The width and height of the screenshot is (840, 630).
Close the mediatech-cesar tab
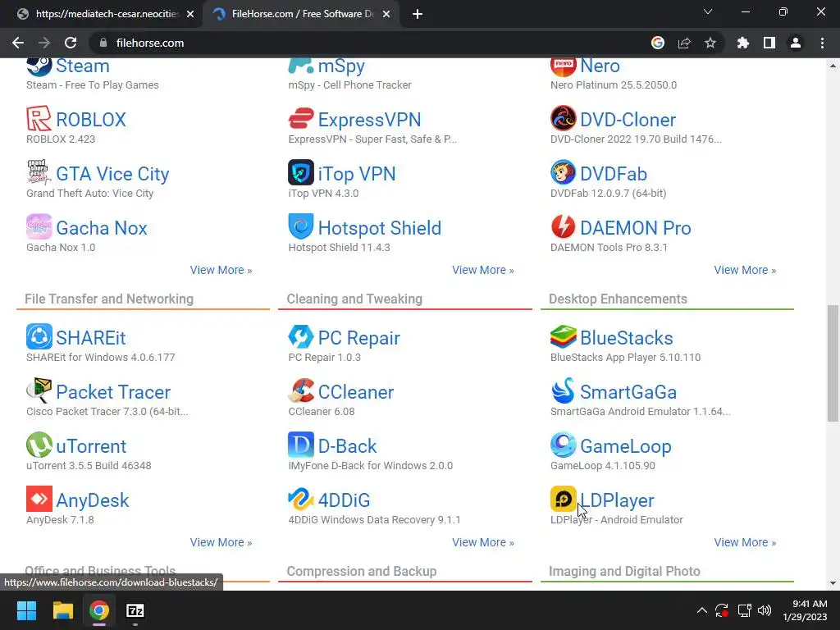pyautogui.click(x=190, y=14)
